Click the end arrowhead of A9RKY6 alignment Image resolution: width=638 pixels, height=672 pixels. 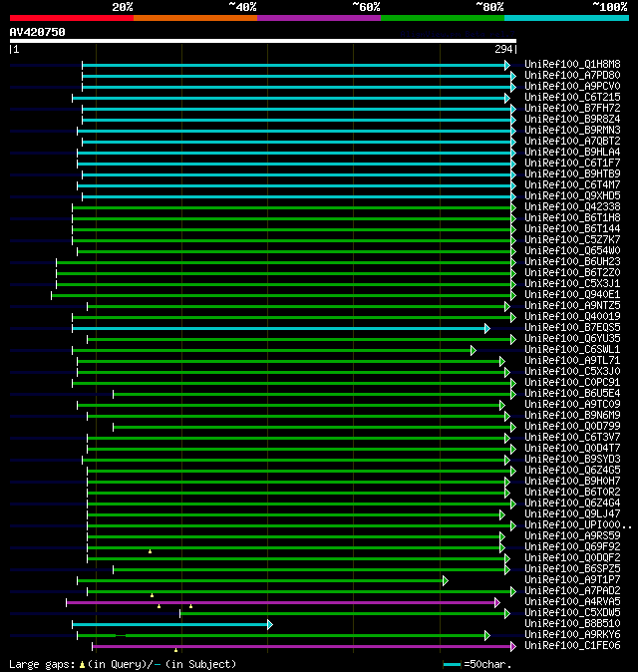tap(487, 635)
